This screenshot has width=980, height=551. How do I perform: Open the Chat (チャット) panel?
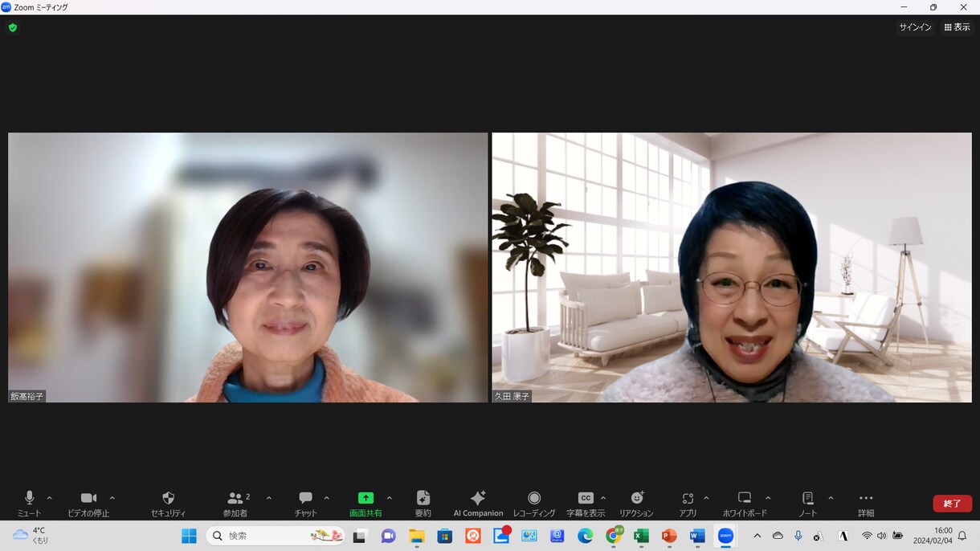(x=305, y=504)
